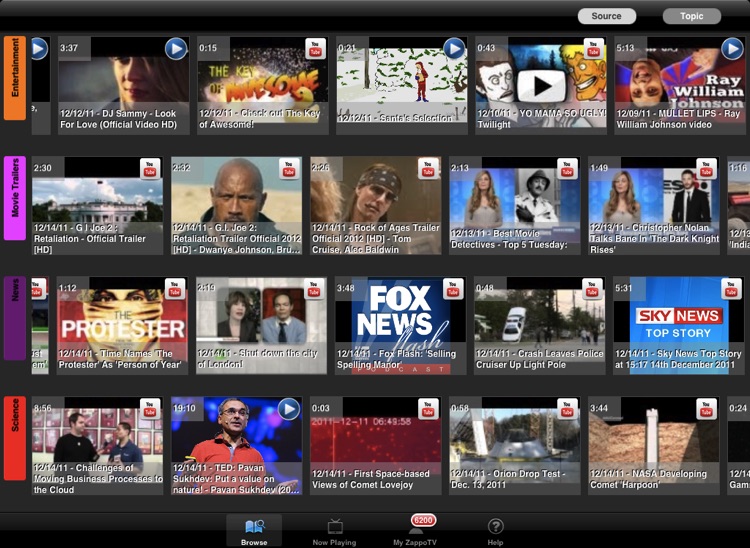Viewport: 750px width, 548px height.
Task: Open Rock of Ages Trailer video
Action: click(x=375, y=206)
